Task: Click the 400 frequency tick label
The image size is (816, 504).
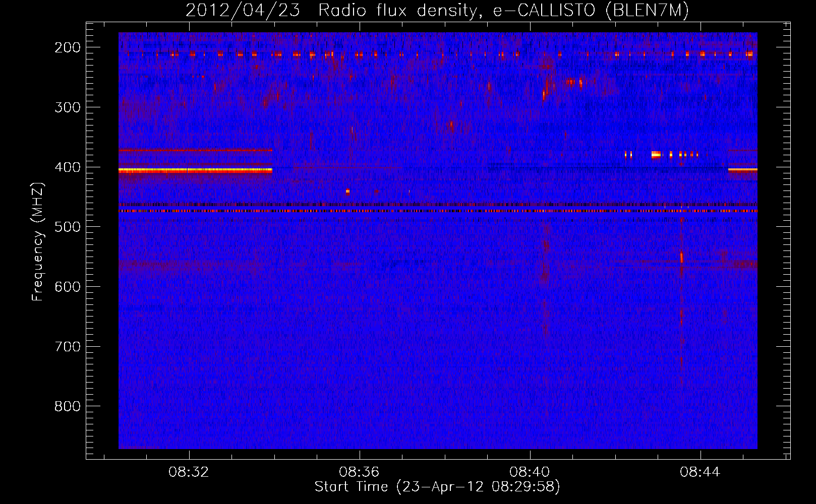Action: click(x=68, y=167)
